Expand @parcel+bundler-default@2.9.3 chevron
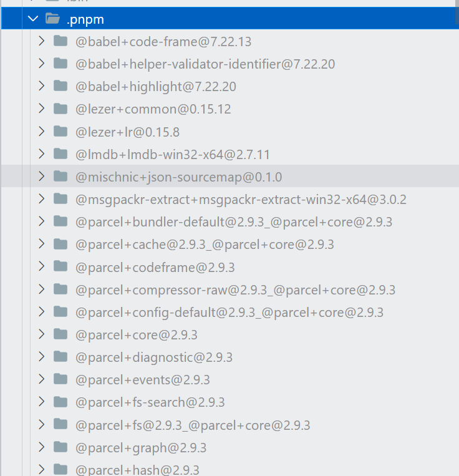The width and height of the screenshot is (459, 476). [42, 221]
